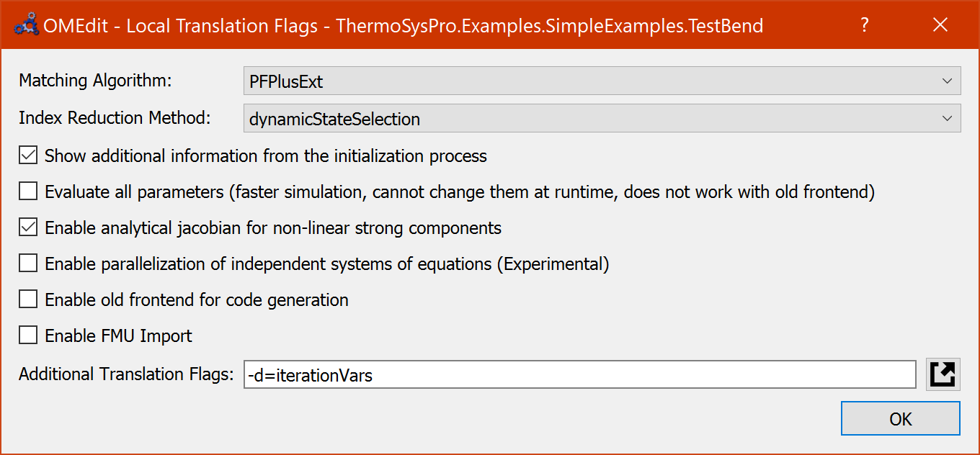Click the dialog title bar text
The image size is (980, 455).
point(404,25)
